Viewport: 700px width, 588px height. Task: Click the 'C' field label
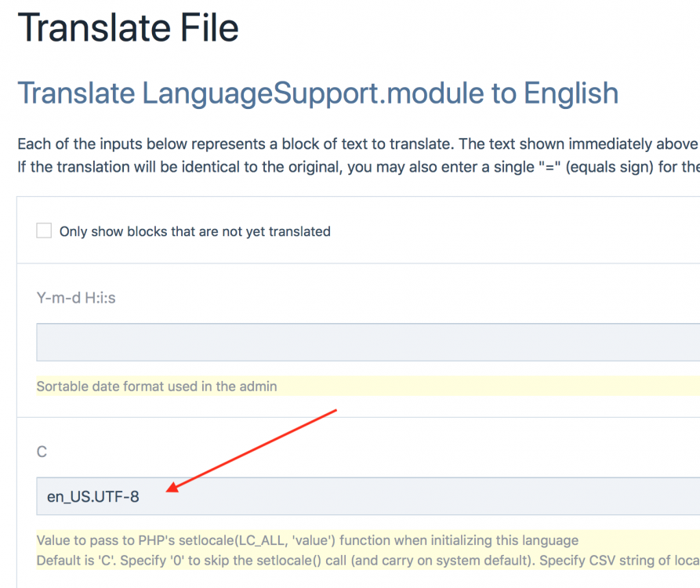42,452
